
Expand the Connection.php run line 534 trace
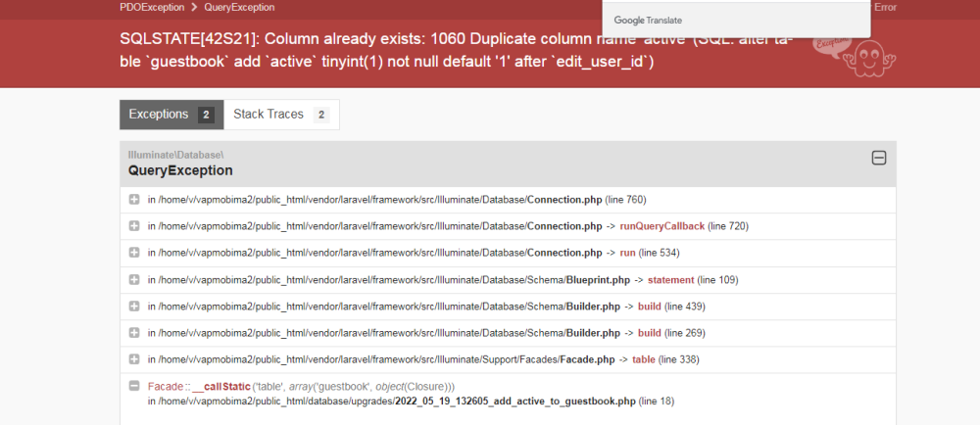click(134, 253)
